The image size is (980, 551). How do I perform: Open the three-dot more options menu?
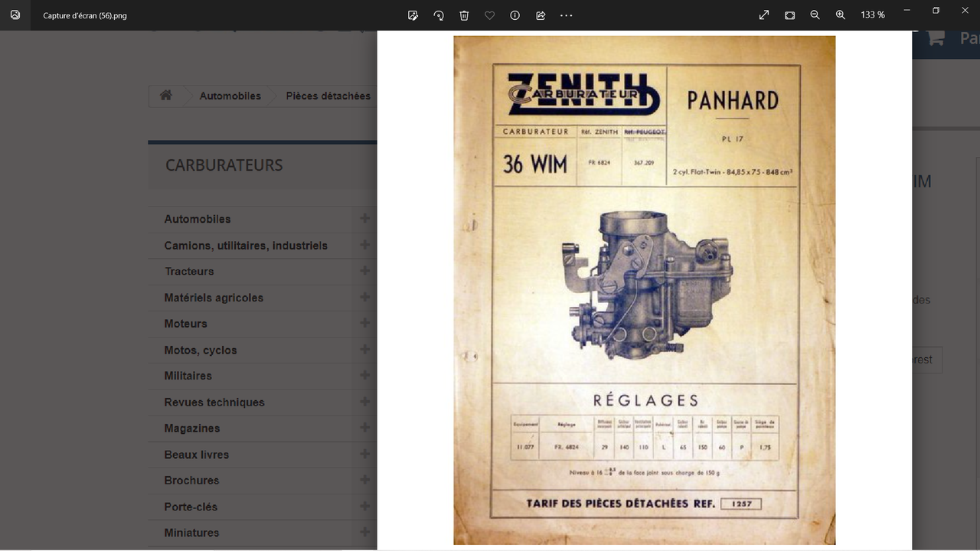coord(567,15)
